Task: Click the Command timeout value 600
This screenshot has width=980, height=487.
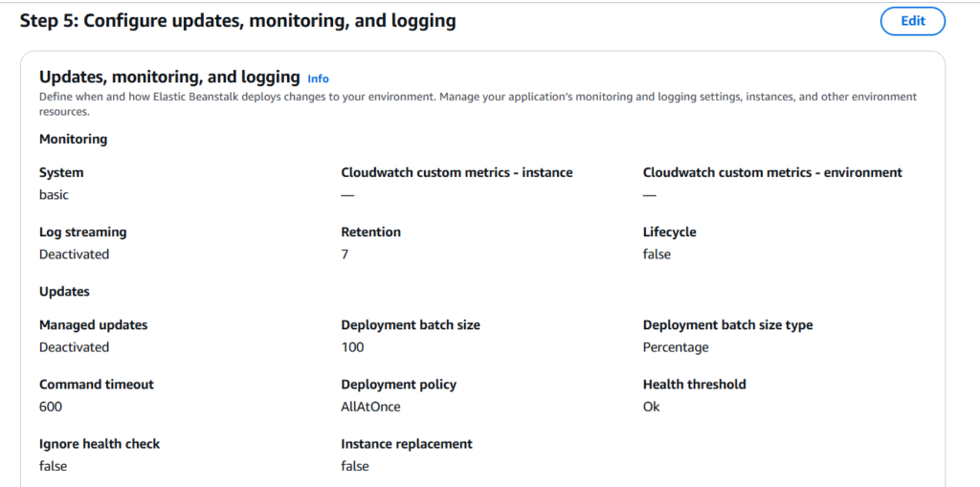Action: pos(51,407)
